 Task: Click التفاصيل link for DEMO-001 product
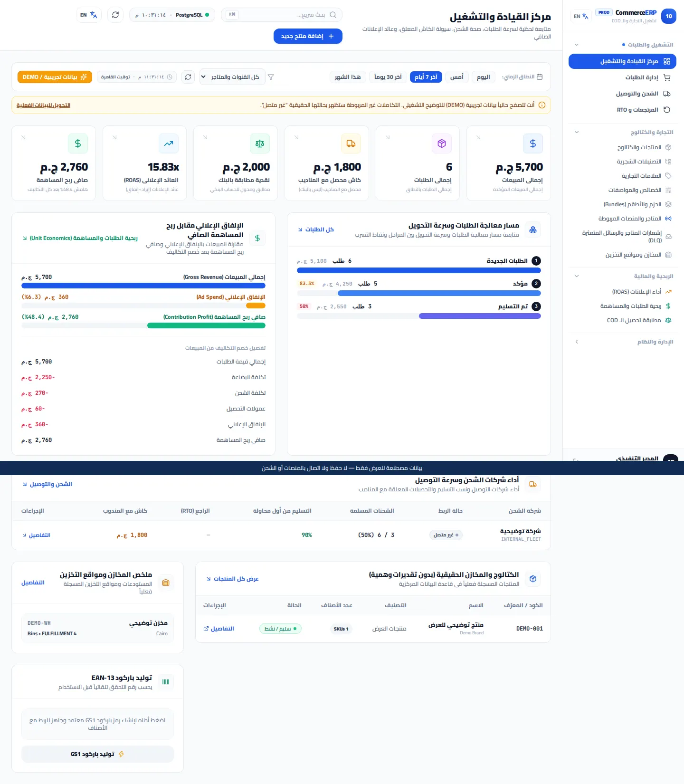coord(219,629)
